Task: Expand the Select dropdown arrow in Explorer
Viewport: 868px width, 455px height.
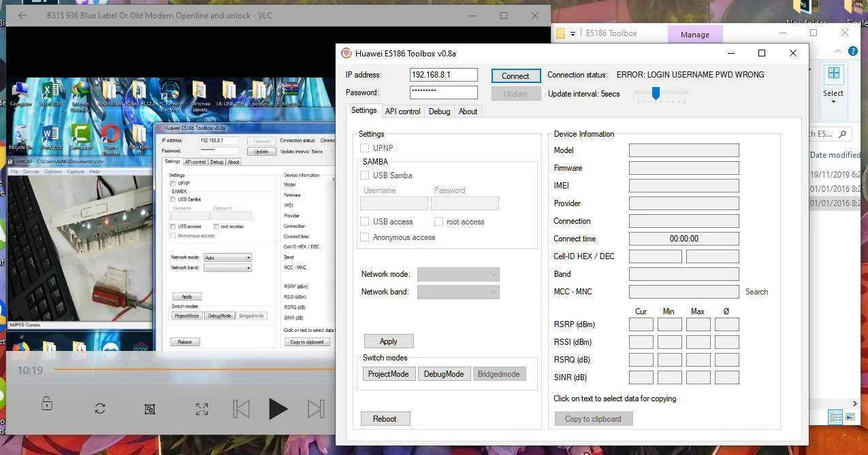Action: pos(833,103)
